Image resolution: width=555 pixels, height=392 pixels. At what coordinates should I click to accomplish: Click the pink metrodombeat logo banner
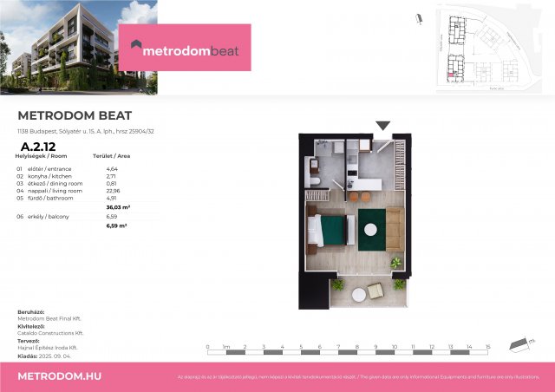pyautogui.click(x=185, y=48)
